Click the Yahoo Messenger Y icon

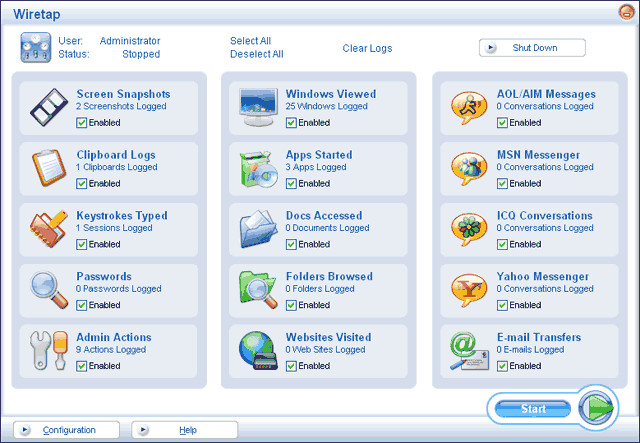coord(469,290)
